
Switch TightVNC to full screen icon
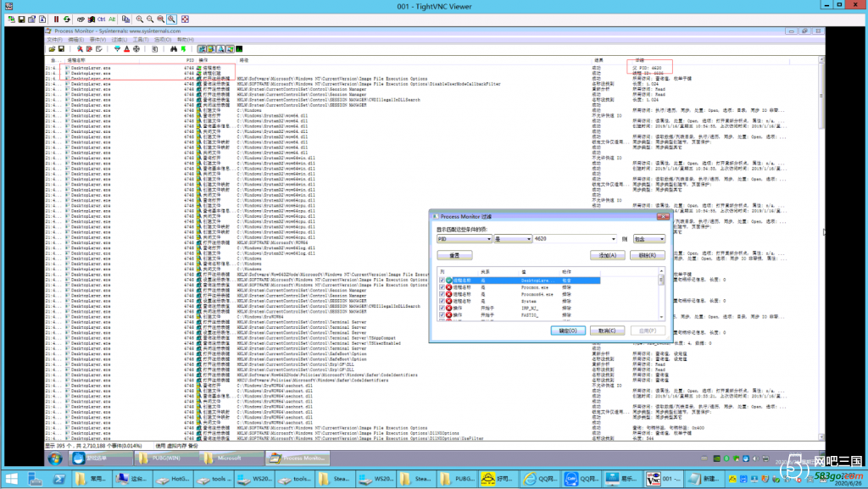click(185, 19)
